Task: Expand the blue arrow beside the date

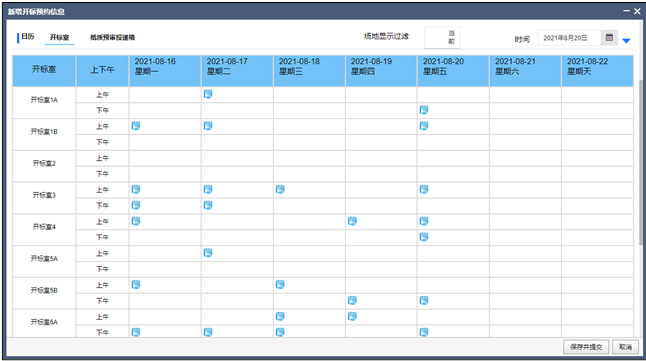Action: (x=626, y=40)
